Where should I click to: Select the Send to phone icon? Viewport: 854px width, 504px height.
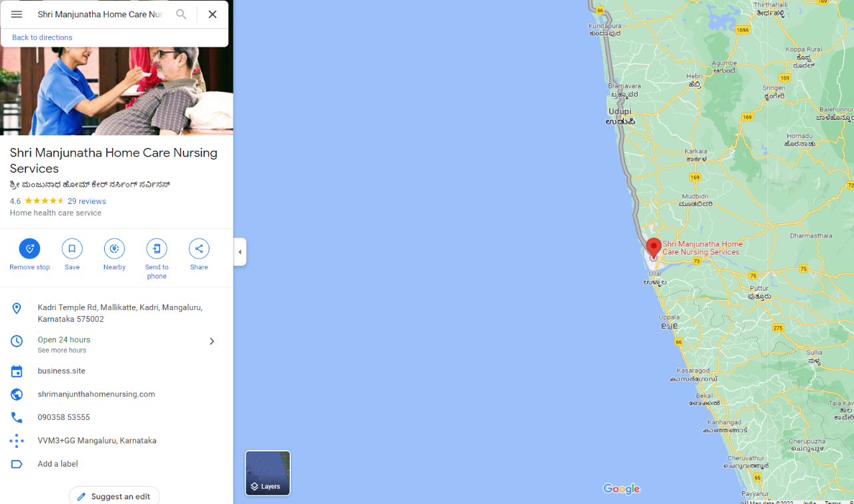[157, 249]
